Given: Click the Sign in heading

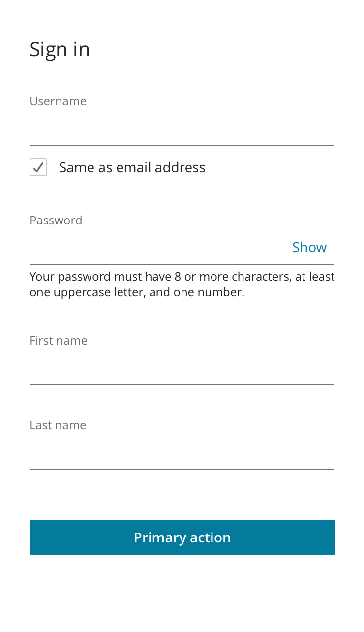Looking at the screenshot, I should 60,49.
